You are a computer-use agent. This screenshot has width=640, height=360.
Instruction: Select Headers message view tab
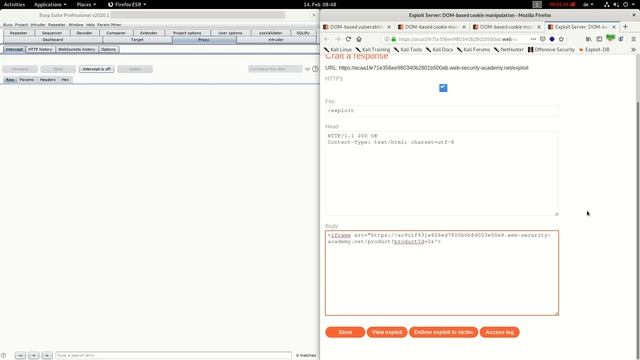[47, 80]
